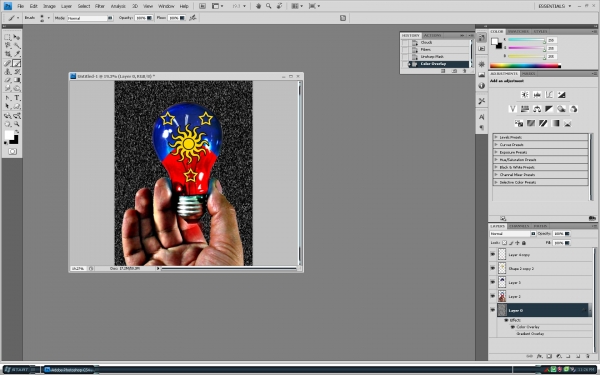Open the brush Mode dropdown in options bar

click(90, 18)
